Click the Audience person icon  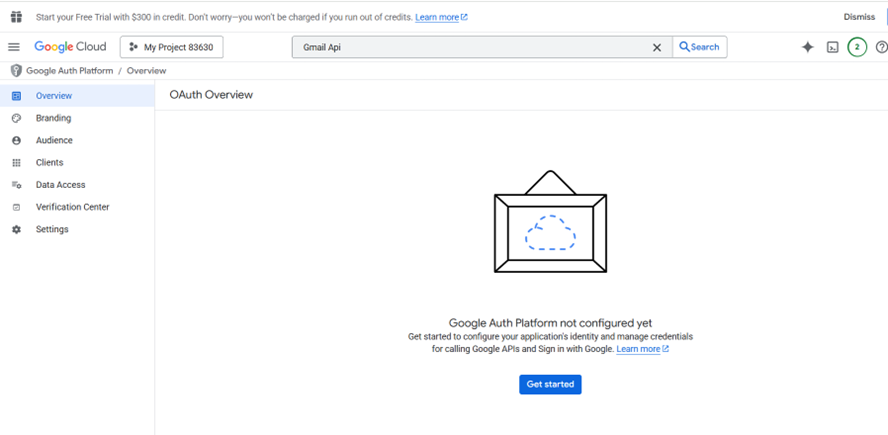click(x=16, y=140)
